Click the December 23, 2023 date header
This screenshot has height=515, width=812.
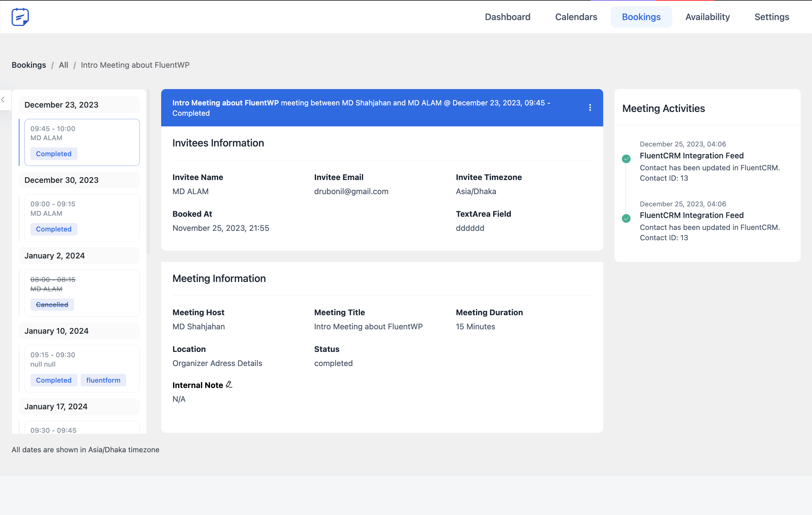pyautogui.click(x=79, y=104)
